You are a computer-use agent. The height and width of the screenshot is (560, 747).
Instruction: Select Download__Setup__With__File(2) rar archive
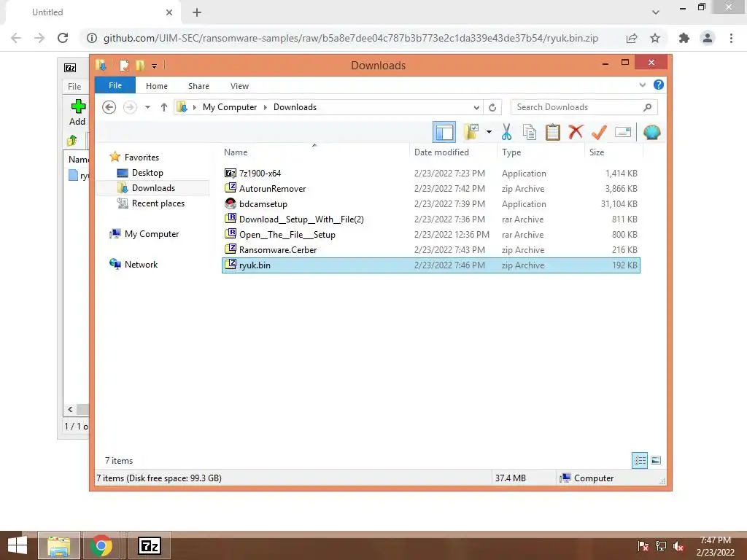[430, 219]
